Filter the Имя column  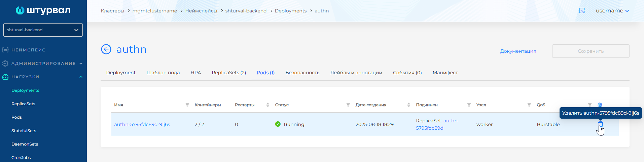click(187, 105)
